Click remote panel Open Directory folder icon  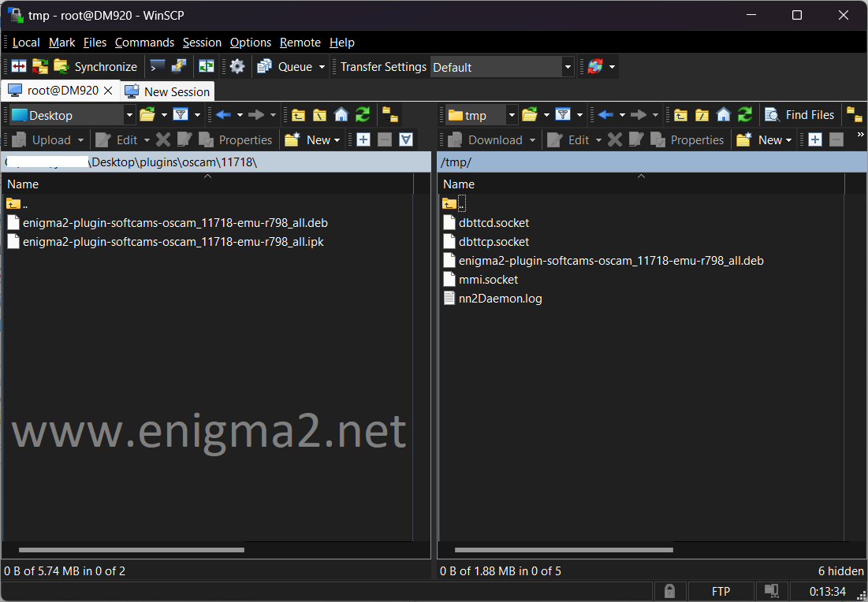pos(530,115)
